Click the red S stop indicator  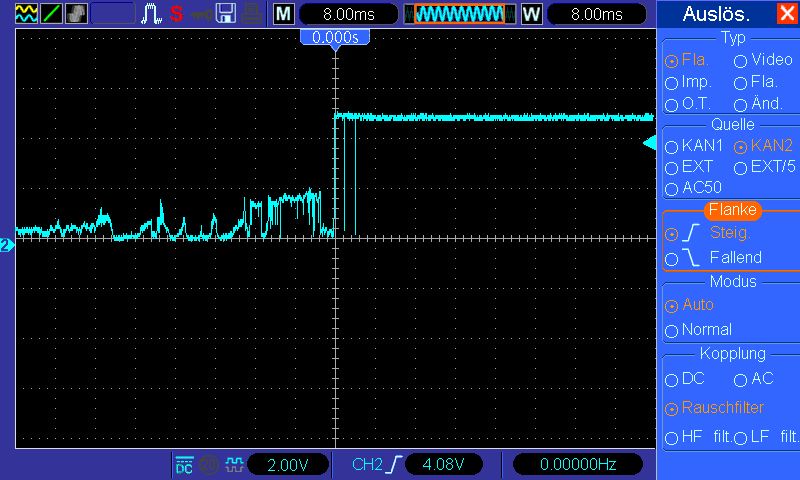[177, 14]
